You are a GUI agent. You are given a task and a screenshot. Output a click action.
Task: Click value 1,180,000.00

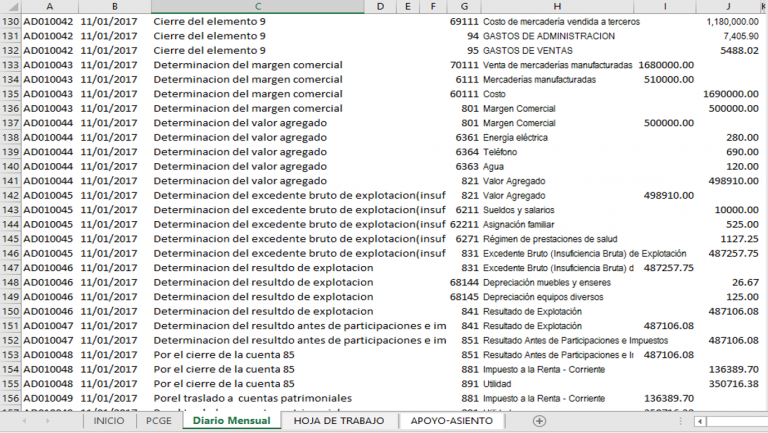732,22
